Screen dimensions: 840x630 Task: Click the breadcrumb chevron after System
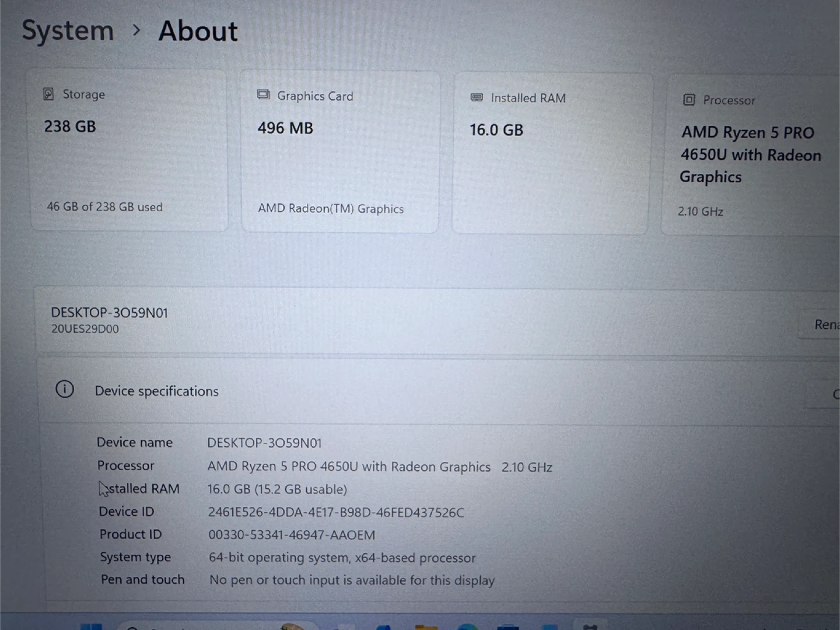point(136,30)
